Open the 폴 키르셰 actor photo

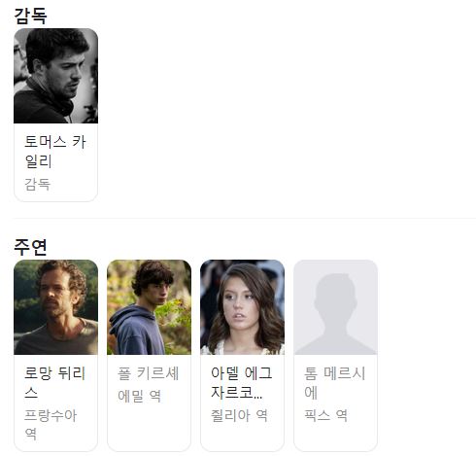(149, 307)
